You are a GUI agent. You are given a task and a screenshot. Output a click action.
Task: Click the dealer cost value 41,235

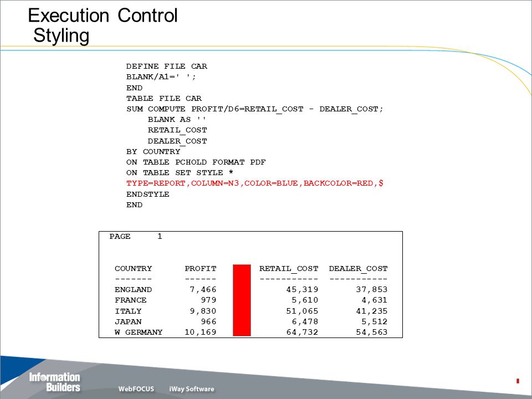click(372, 311)
